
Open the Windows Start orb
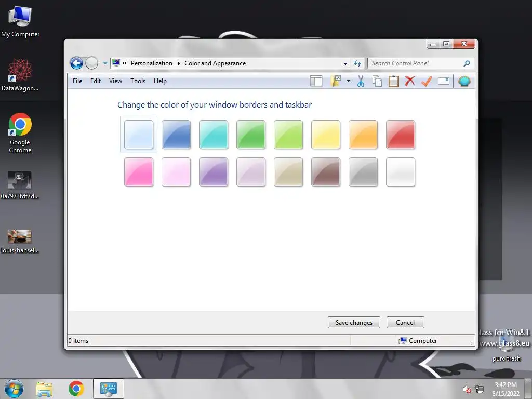point(14,389)
